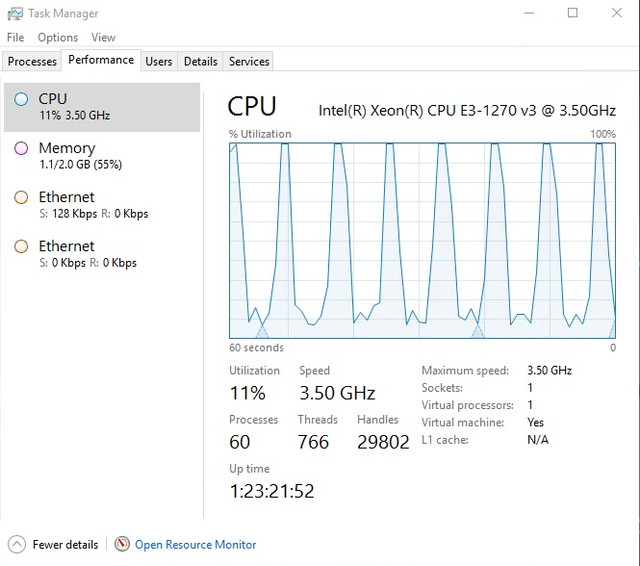Click the first Ethernet circle icon sending 128 Kbps
Screen dimensions: 640x566
21,197
